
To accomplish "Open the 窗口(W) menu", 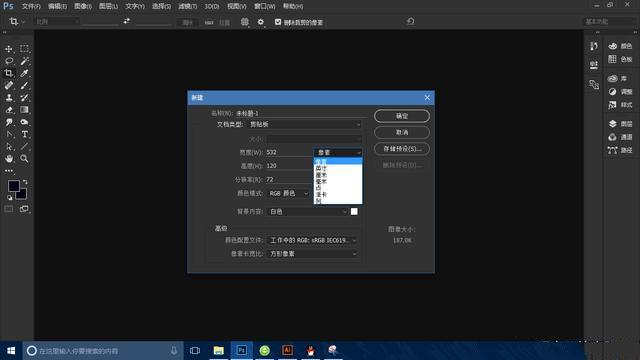I will point(264,7).
